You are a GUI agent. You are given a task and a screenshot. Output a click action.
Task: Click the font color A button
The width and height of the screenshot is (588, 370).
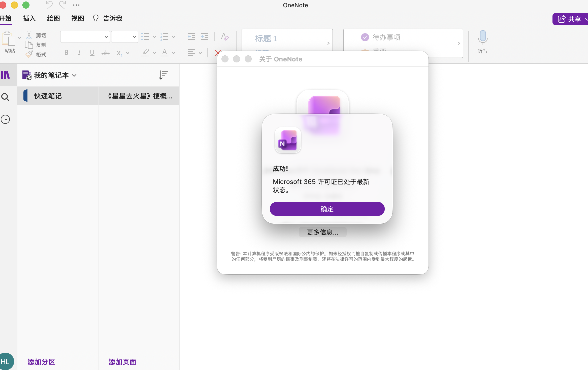tap(165, 52)
